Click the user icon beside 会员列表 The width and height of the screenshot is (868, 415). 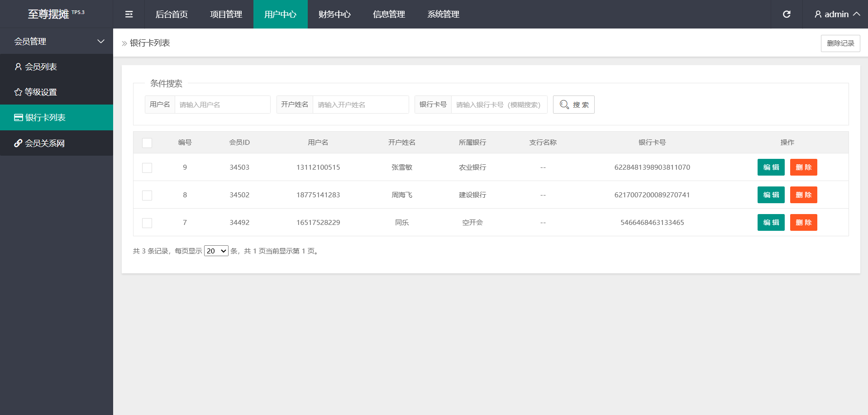tap(18, 67)
